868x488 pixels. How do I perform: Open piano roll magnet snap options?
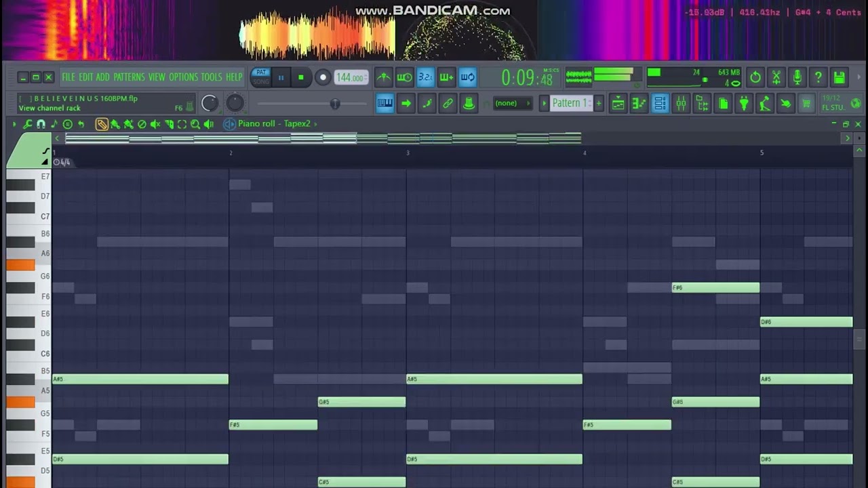41,124
